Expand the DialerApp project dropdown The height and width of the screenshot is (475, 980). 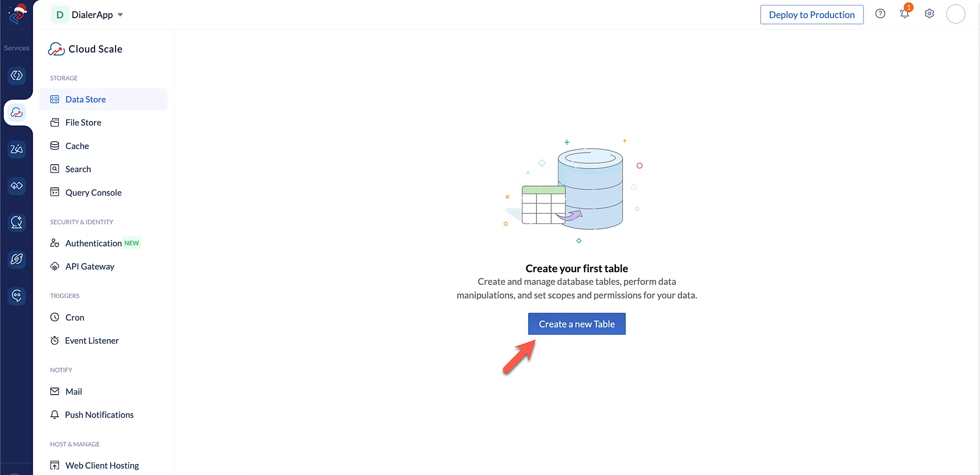click(120, 15)
